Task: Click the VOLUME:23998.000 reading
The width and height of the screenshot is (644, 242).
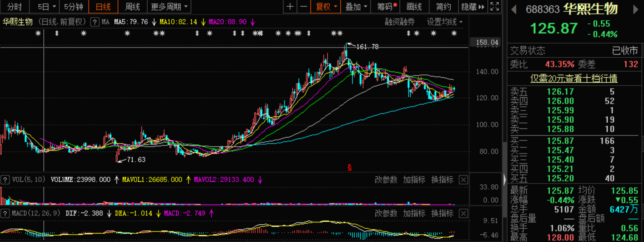Action: 81,180
